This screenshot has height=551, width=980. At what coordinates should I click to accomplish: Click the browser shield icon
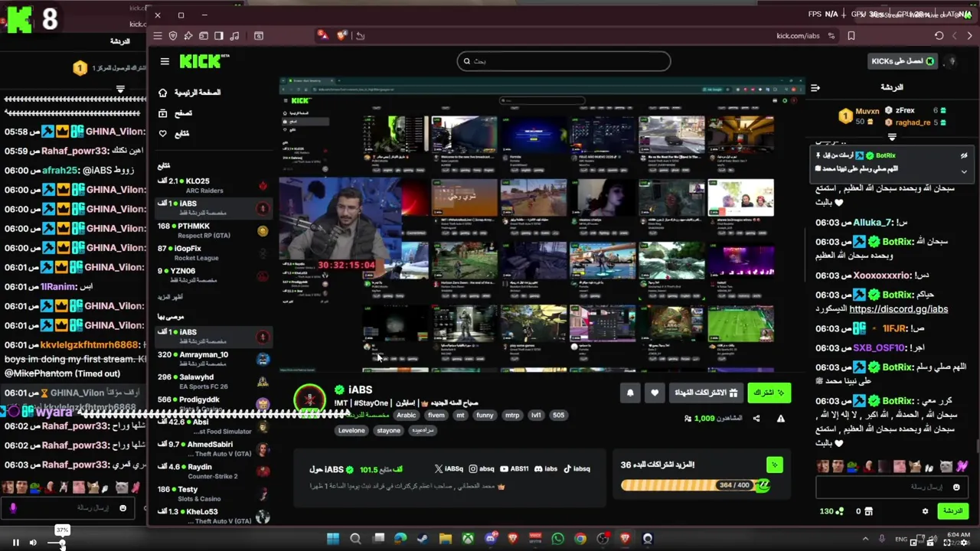click(x=173, y=35)
